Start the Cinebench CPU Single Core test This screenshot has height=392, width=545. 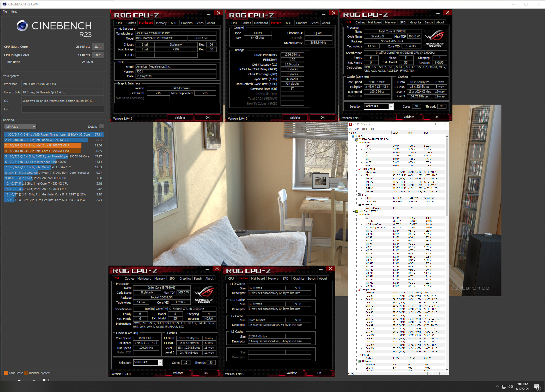97,55
